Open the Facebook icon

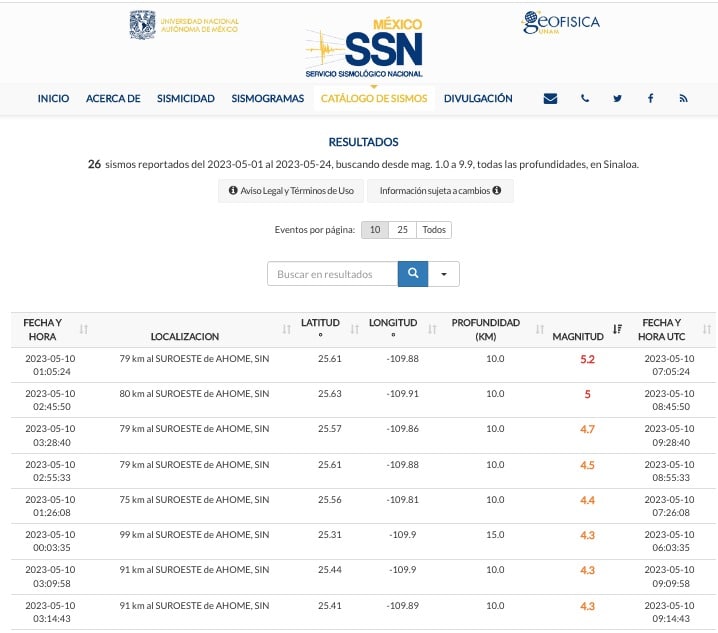pyautogui.click(x=651, y=98)
